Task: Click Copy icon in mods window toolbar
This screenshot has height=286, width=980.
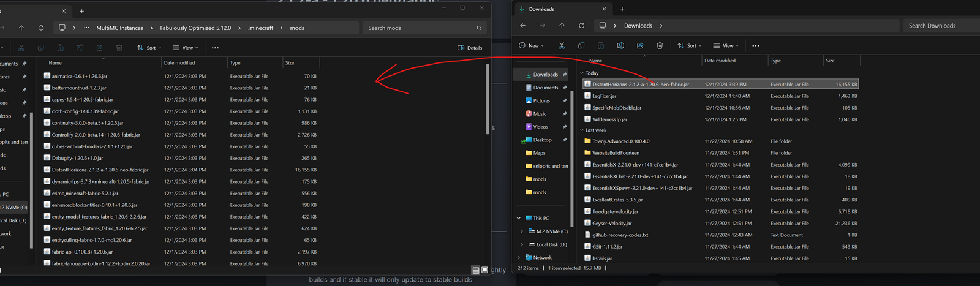Action: (40, 48)
